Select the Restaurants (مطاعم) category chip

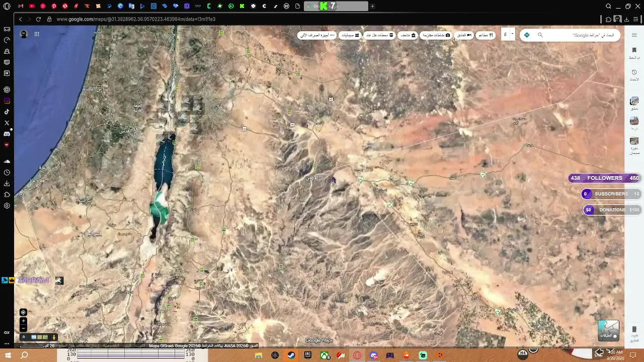tap(486, 35)
